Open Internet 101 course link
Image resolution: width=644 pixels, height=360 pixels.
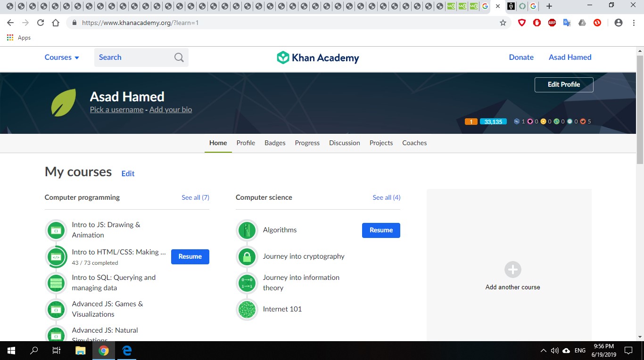[x=282, y=310]
